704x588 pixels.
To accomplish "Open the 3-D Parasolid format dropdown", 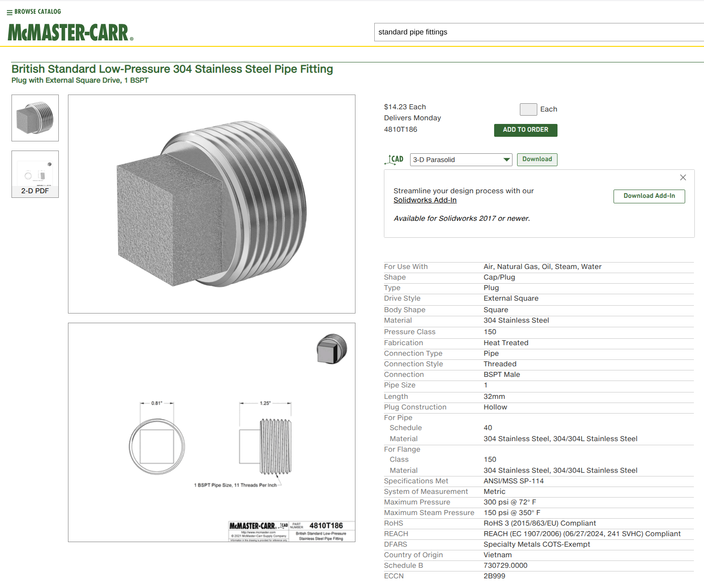I will [x=461, y=160].
